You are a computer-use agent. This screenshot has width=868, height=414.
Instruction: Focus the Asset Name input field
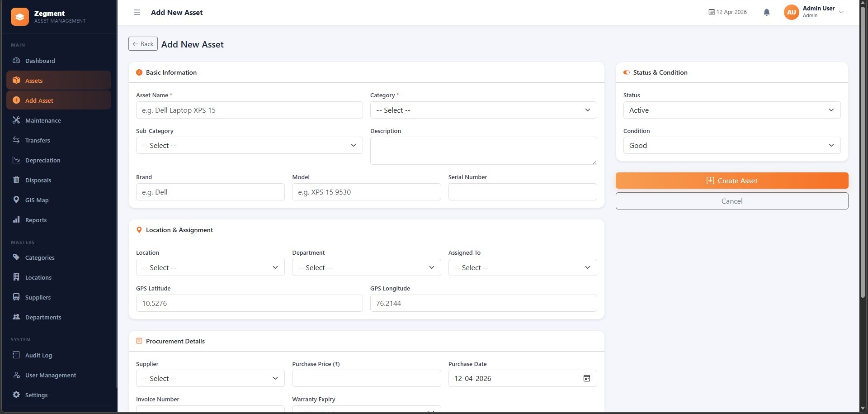click(249, 110)
